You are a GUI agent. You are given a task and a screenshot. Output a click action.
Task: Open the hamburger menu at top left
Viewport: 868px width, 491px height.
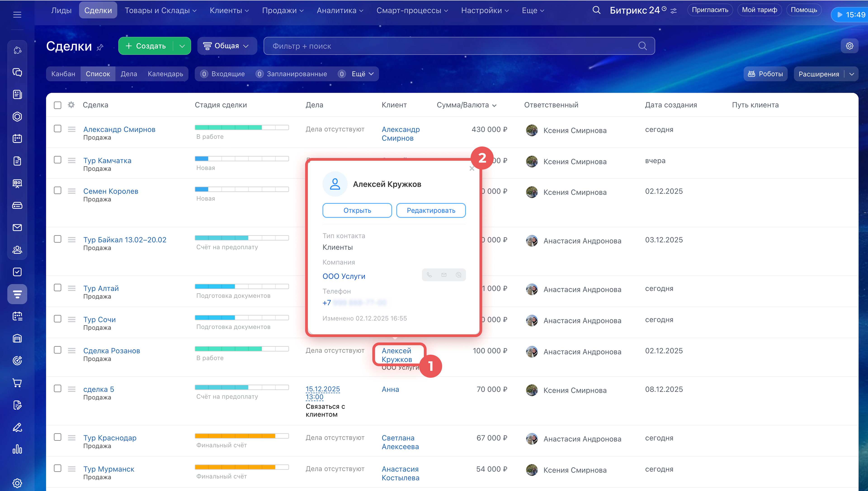[17, 15]
